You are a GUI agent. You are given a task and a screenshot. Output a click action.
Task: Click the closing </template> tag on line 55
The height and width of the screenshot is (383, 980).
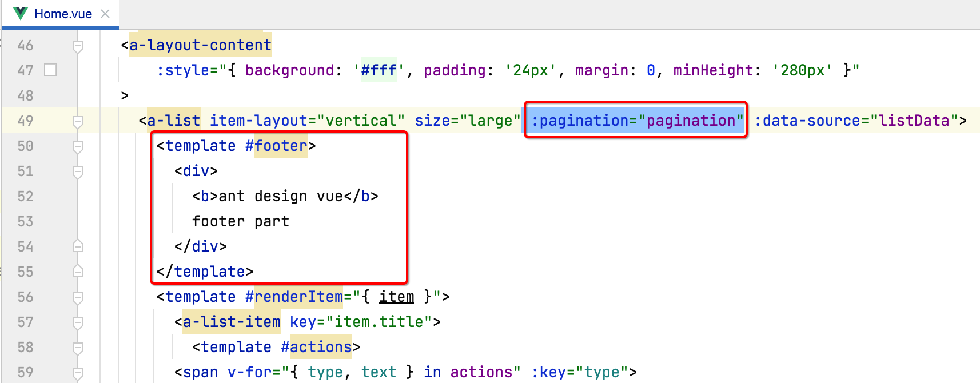pyautogui.click(x=205, y=272)
